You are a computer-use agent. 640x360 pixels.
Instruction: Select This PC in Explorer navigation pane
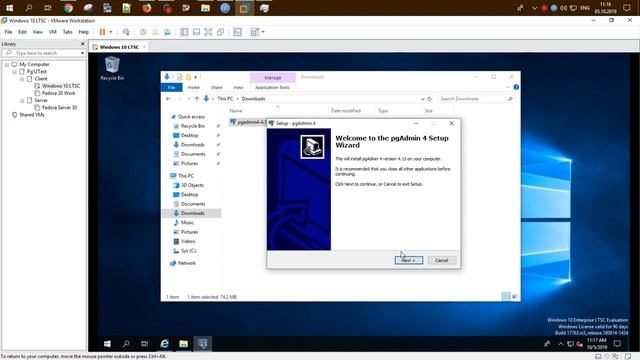[186, 176]
